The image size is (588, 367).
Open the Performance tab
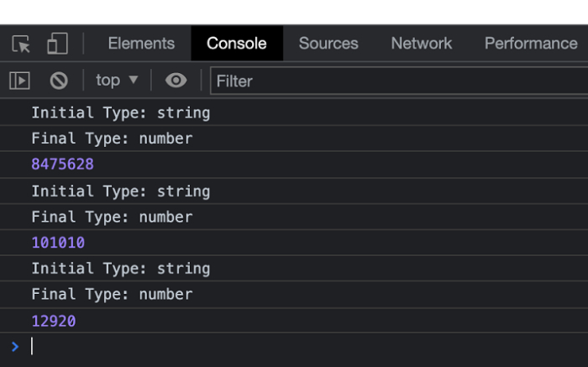[x=530, y=44]
